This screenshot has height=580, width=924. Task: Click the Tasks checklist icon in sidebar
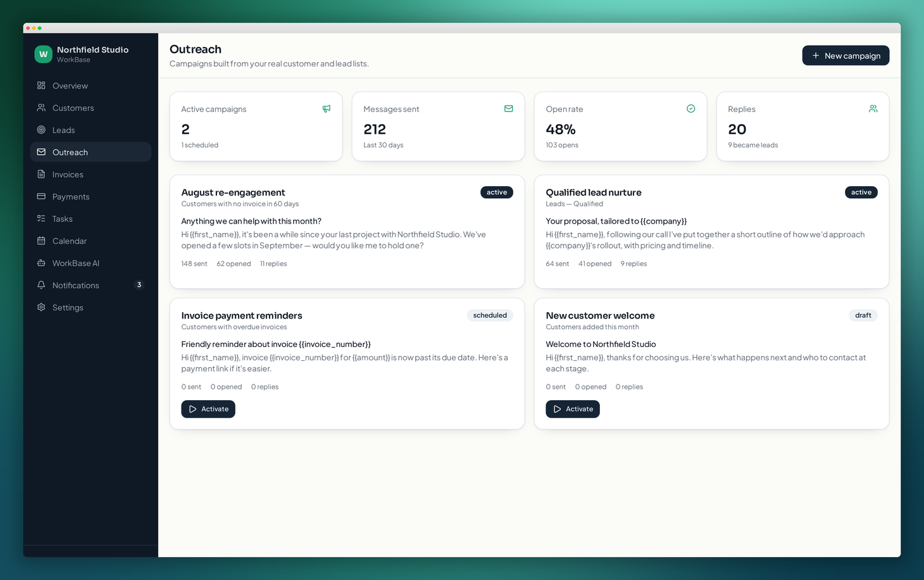click(x=41, y=218)
